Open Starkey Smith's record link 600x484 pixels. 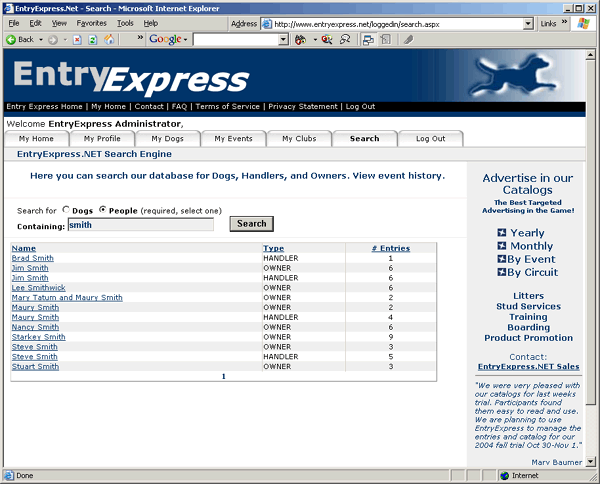(38, 337)
